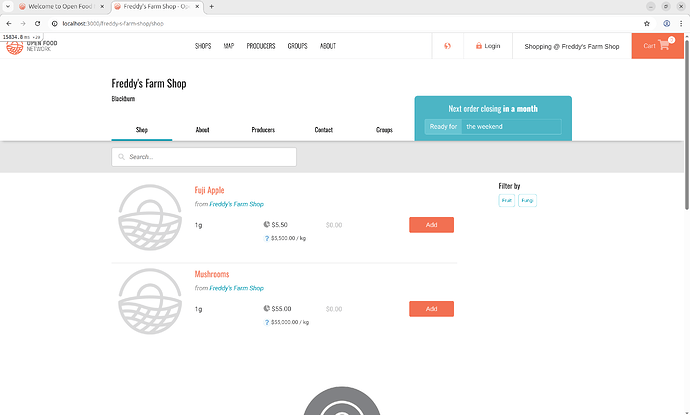The width and height of the screenshot is (690, 415).
Task: Click the $5.50 price text
Action: coord(279,225)
